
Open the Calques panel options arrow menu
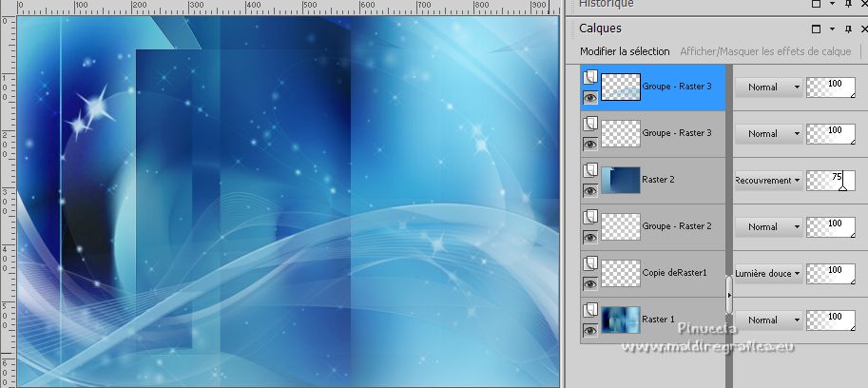click(x=832, y=29)
